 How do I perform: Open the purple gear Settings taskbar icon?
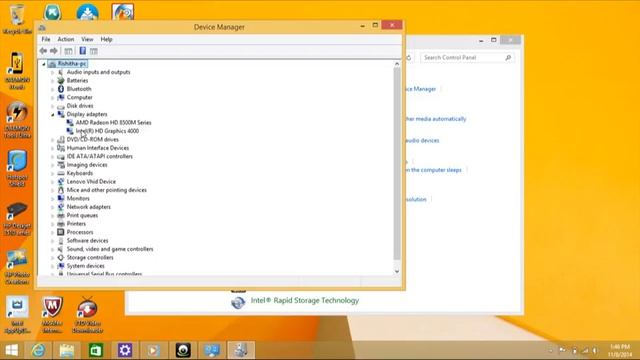[x=124, y=350]
